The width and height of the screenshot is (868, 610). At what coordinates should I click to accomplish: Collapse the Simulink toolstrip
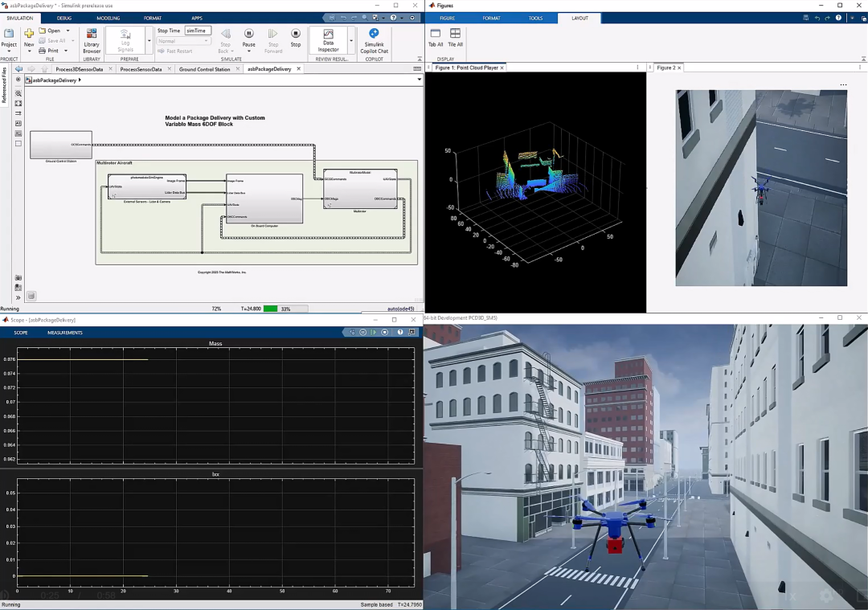[x=419, y=58]
